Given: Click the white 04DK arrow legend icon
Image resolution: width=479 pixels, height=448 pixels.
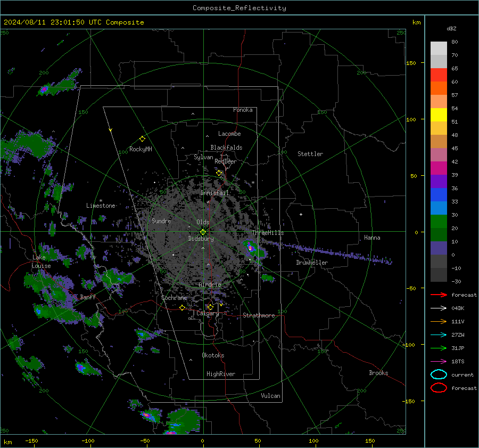Looking at the screenshot, I should (439, 308).
